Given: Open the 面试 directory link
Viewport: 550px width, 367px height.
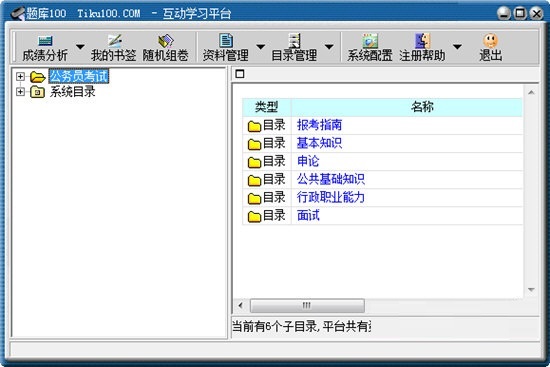Looking at the screenshot, I should 308,215.
